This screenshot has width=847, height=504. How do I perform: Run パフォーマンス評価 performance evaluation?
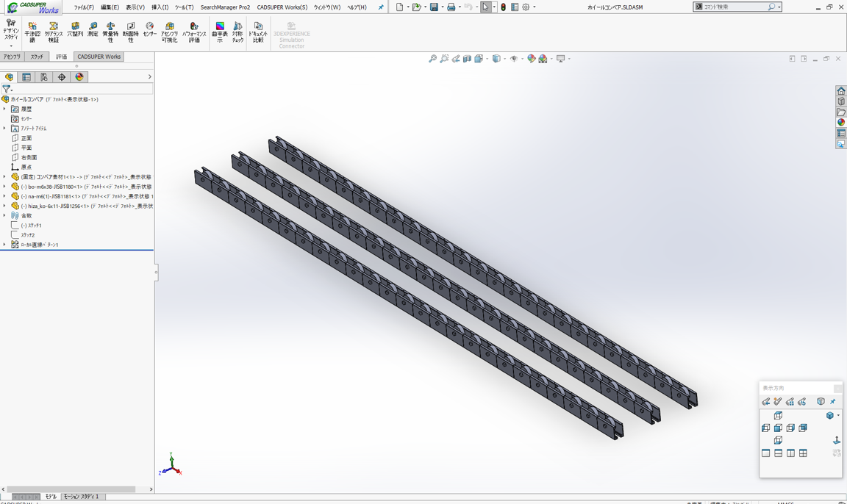coord(194,32)
